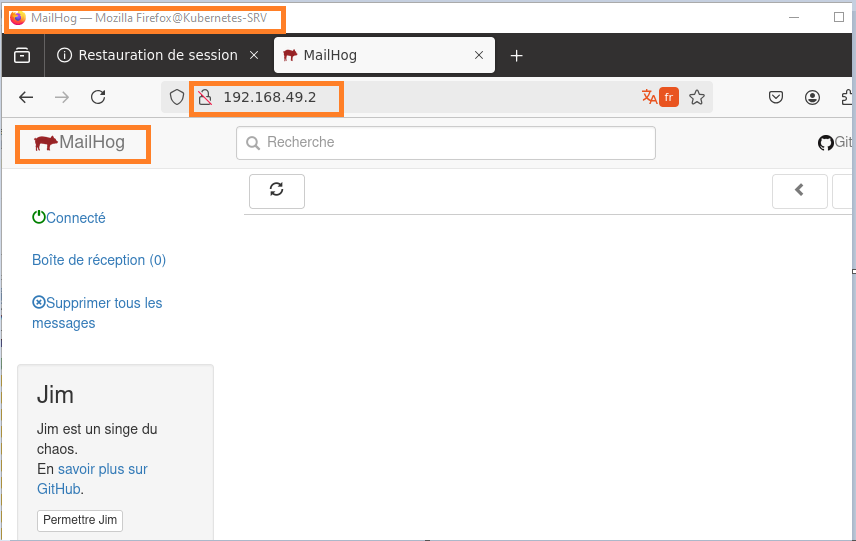856x541 pixels.
Task: Go to previous page of messages
Action: click(799, 190)
